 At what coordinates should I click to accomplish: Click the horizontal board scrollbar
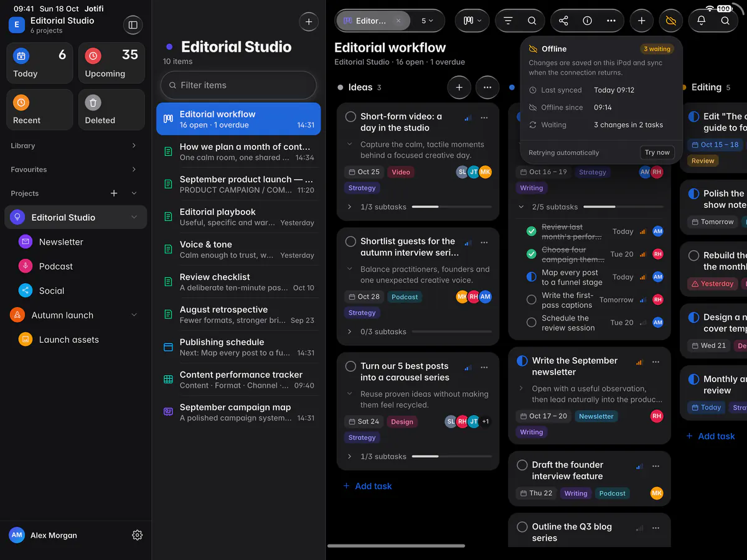397,546
